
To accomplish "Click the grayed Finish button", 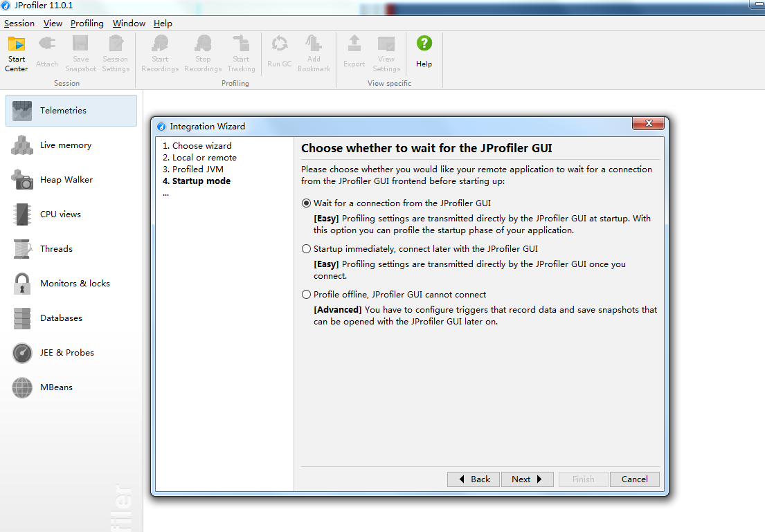I will coord(584,479).
